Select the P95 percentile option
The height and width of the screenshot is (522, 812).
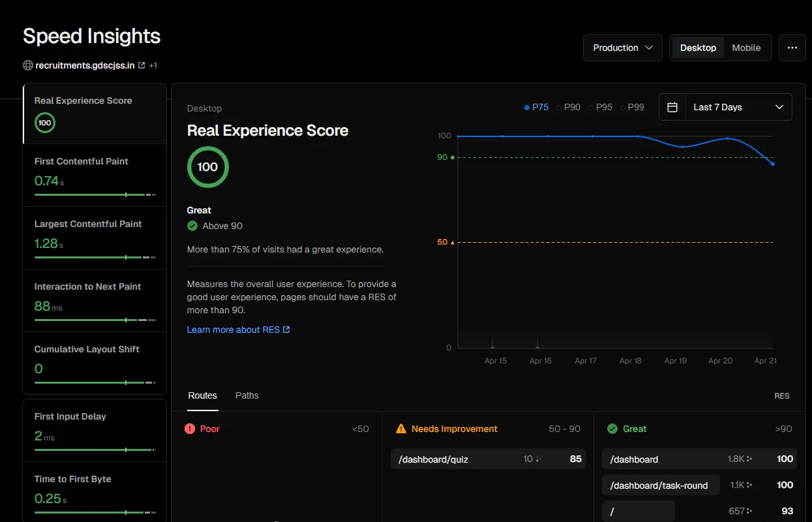pos(600,107)
